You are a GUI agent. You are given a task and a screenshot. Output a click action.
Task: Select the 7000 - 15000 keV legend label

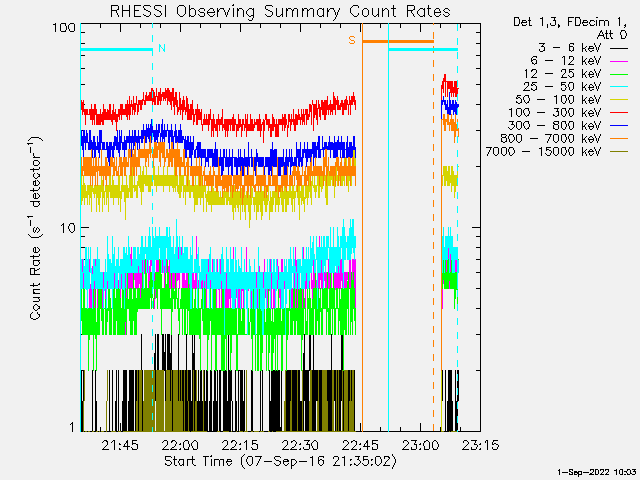pyautogui.click(x=543, y=152)
